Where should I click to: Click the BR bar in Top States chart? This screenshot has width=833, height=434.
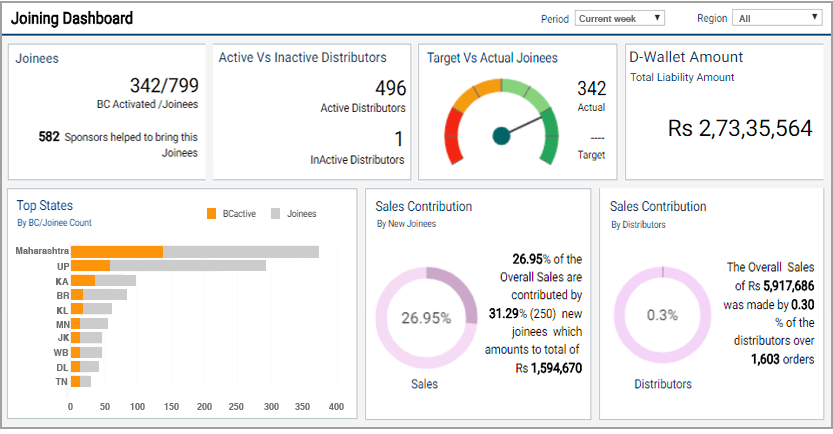[x=99, y=294]
